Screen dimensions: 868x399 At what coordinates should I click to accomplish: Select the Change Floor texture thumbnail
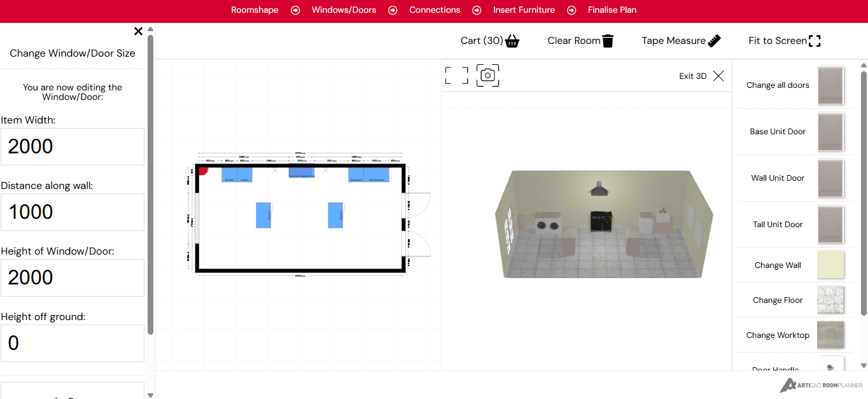pyautogui.click(x=831, y=300)
